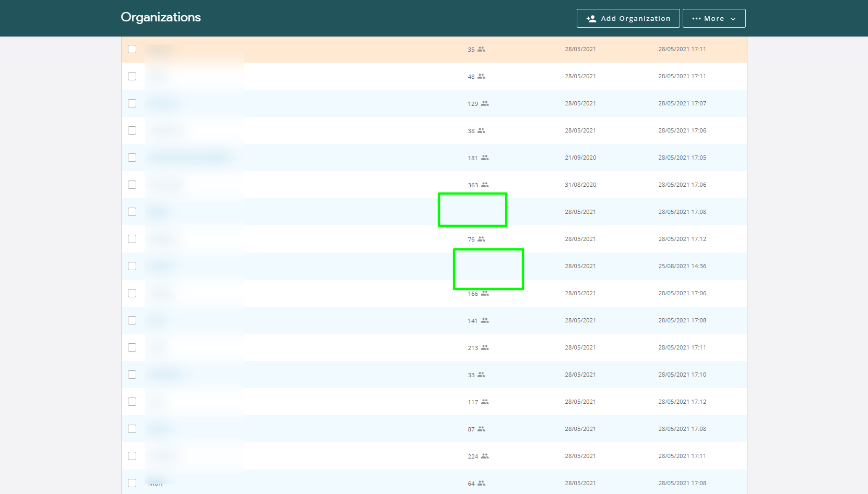
Task: Click the members icon beside count 129
Action: point(485,103)
